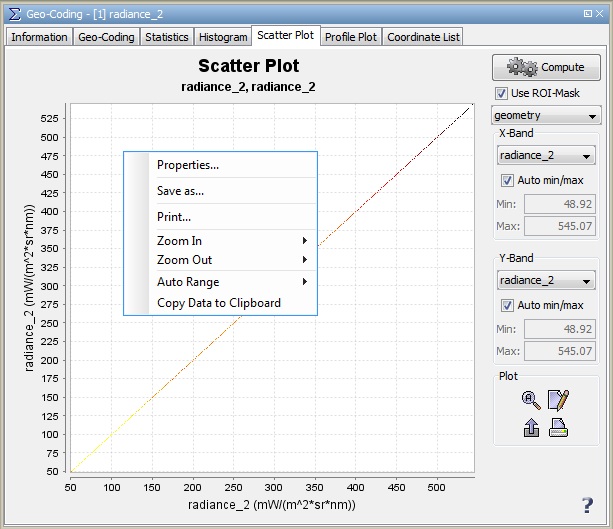Click the print plot printer icon
Screen dimensions: 613x529
[x=559, y=428]
